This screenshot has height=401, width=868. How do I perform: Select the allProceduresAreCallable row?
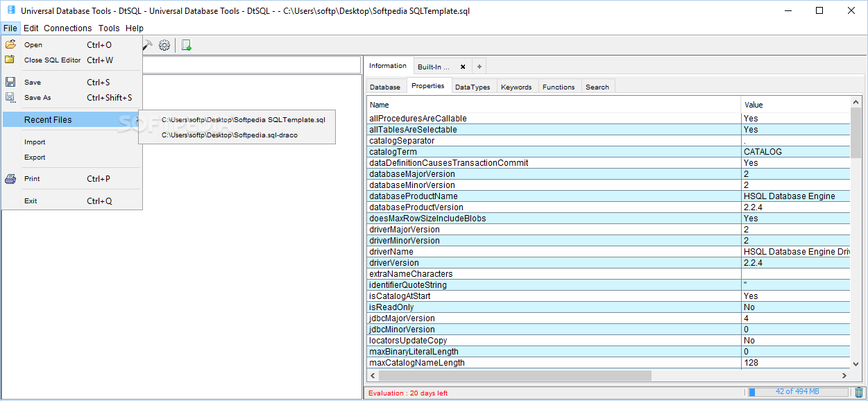[x=609, y=119]
